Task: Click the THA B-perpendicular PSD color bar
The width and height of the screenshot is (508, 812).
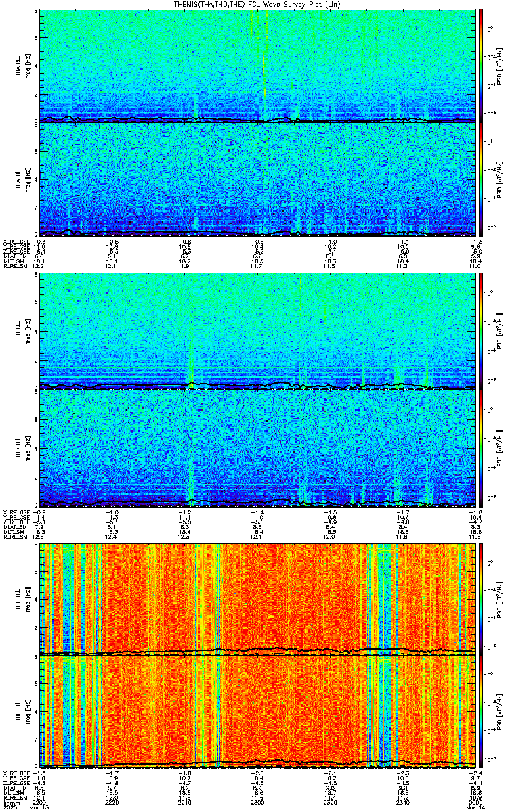Action: 481,66
